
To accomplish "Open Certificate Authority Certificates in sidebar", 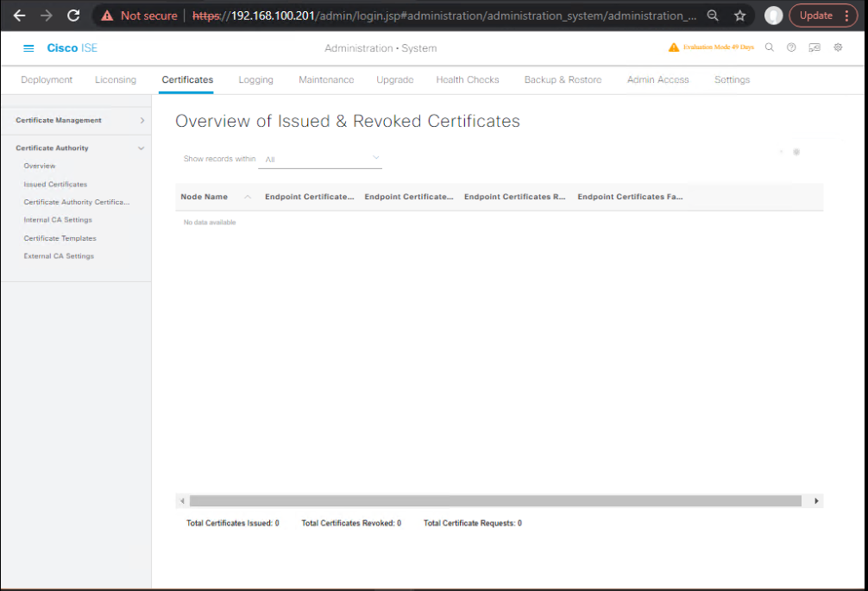I will pos(77,202).
